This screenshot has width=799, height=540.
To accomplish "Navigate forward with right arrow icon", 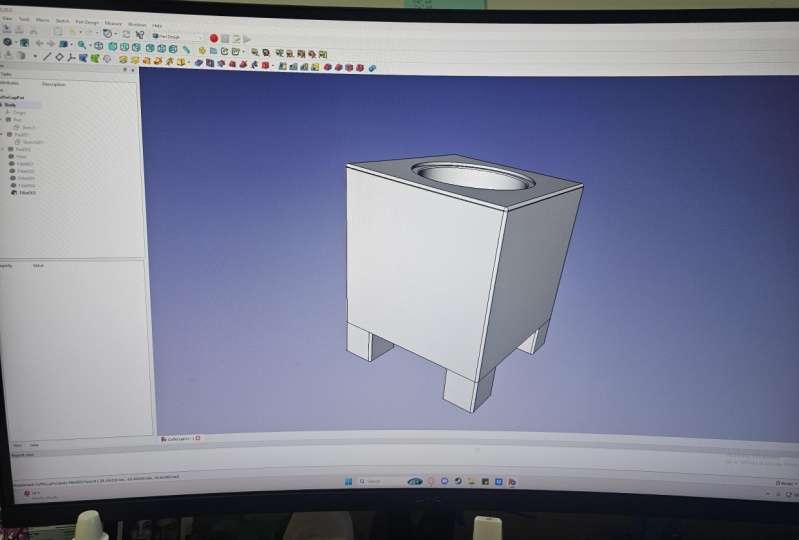I will click(50, 44).
